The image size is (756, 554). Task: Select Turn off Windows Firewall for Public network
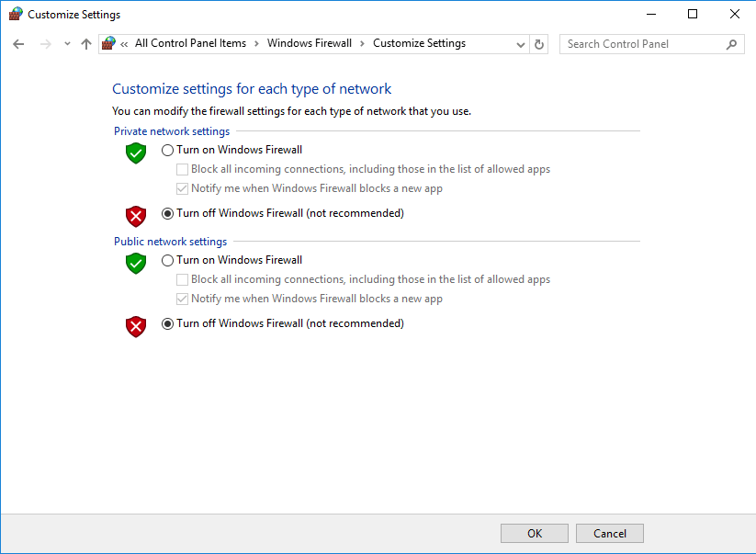click(x=167, y=323)
